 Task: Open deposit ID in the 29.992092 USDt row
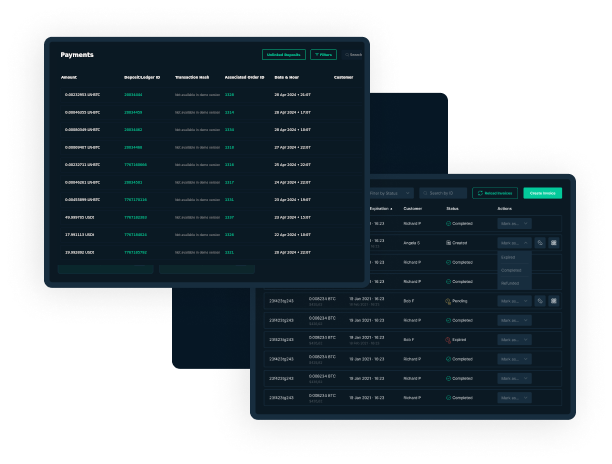click(x=135, y=252)
